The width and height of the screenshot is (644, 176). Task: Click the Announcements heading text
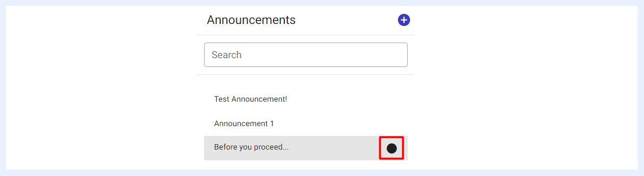click(251, 20)
